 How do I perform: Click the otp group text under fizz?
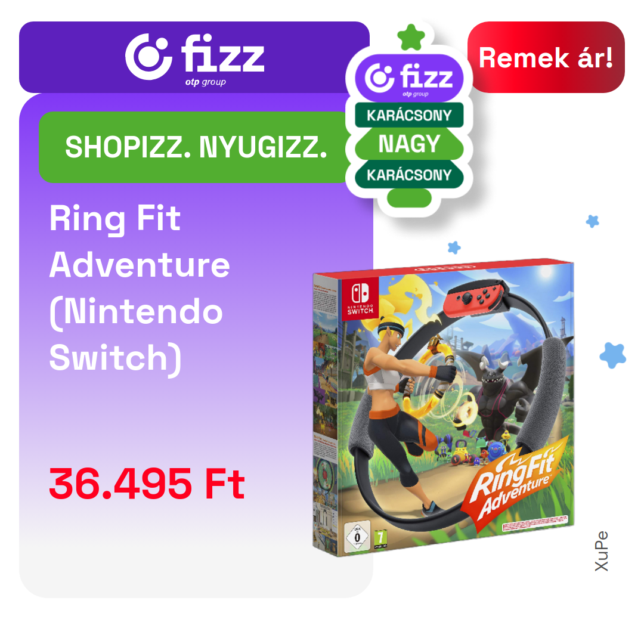click(205, 82)
